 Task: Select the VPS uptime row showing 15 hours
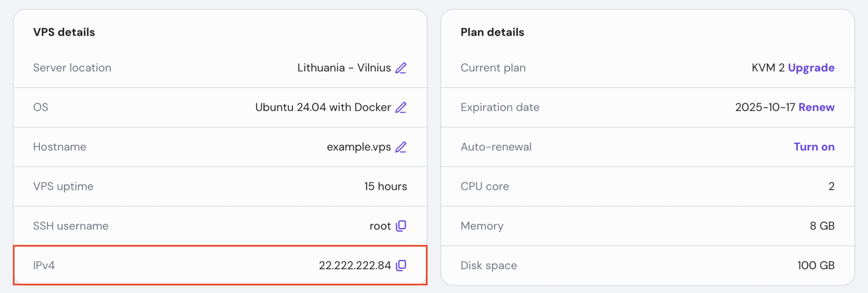pos(220,187)
